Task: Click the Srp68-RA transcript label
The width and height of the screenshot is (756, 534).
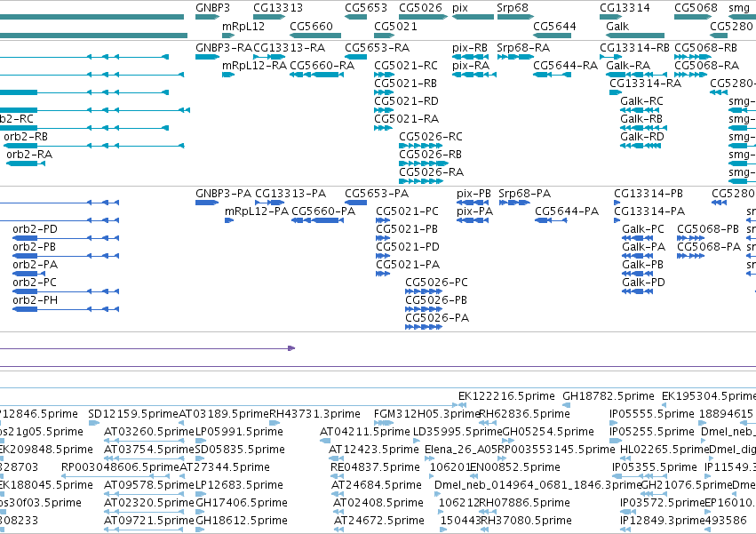Action: point(523,48)
